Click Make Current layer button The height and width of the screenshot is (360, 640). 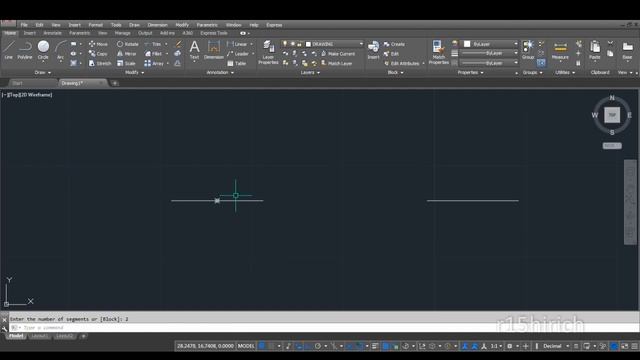coord(338,54)
